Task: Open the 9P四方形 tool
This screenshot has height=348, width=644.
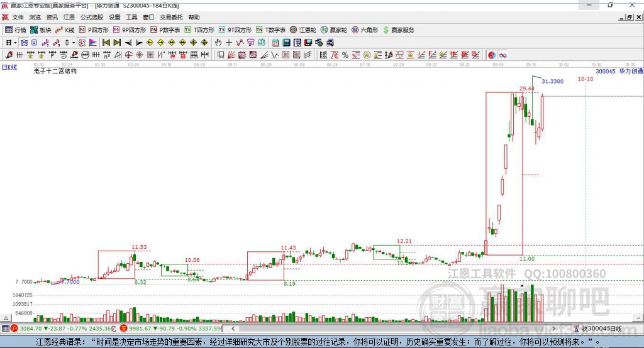Action: (x=130, y=30)
